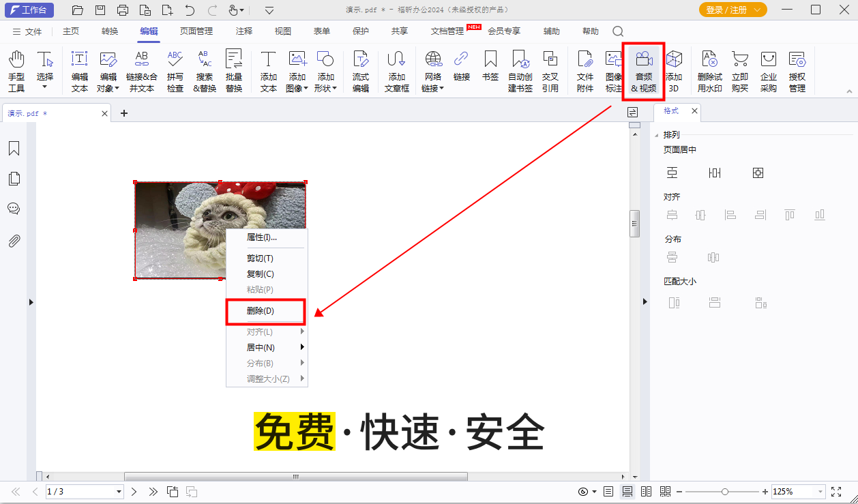The width and height of the screenshot is (858, 504).
Task: Open the File Attachment (文件附件) tool
Action: [585, 70]
